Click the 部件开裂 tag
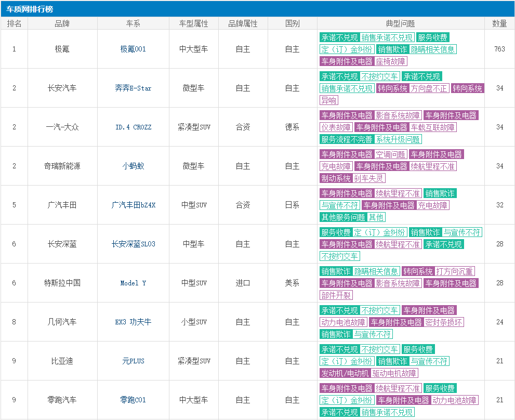The image size is (515, 420). (336, 295)
